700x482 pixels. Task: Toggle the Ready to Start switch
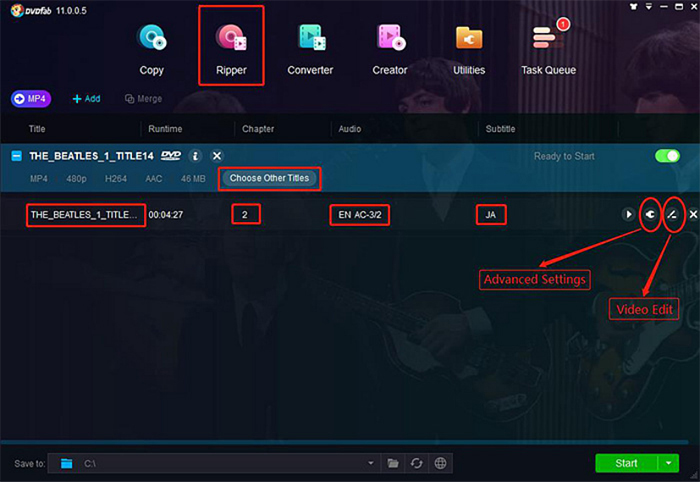[x=667, y=156]
